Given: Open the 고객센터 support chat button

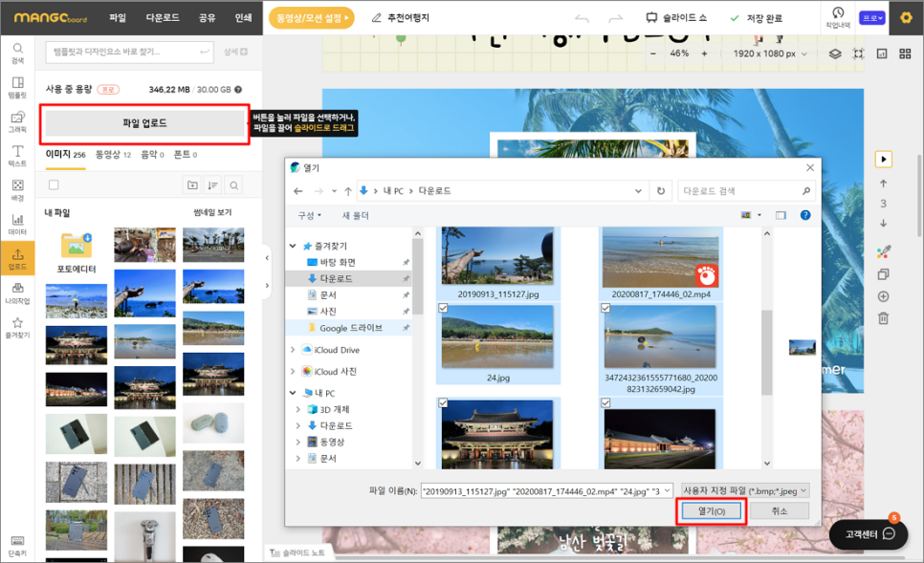Looking at the screenshot, I should [x=869, y=534].
